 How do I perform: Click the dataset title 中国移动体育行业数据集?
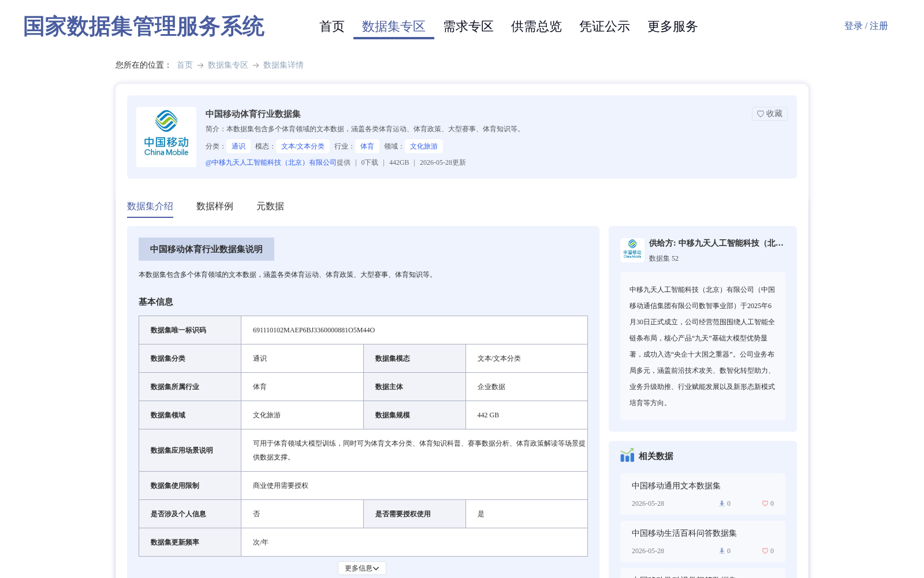click(253, 114)
